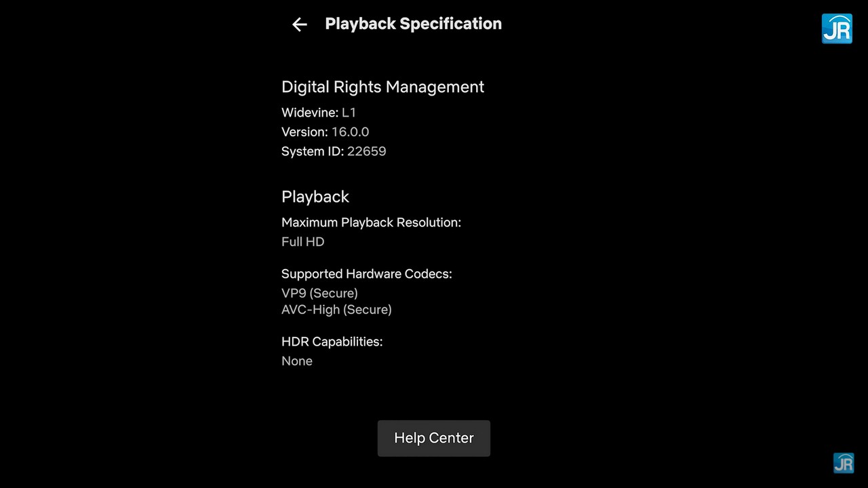Click the Playback section heading

pyautogui.click(x=315, y=197)
